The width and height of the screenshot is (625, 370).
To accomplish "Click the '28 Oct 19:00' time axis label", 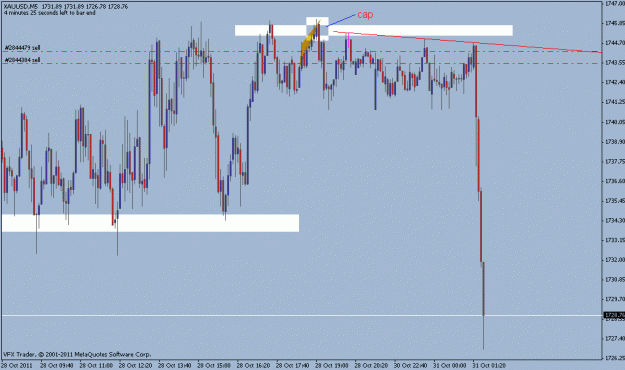I will (x=332, y=365).
